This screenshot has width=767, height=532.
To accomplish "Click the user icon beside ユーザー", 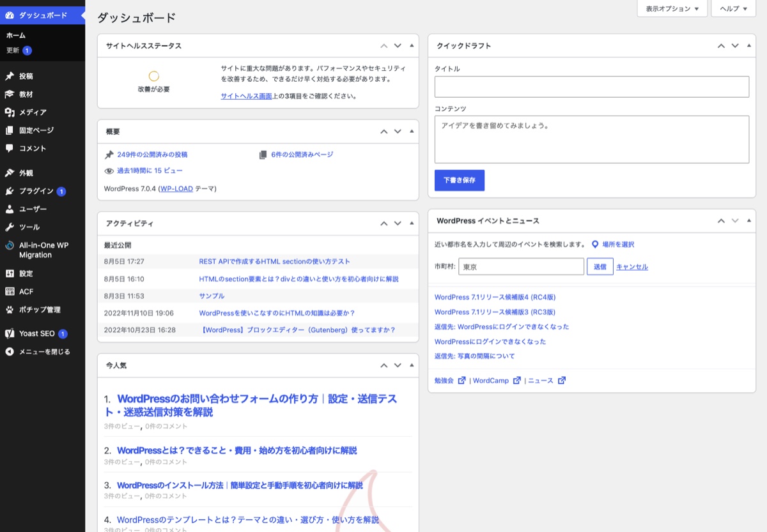I will (10, 209).
